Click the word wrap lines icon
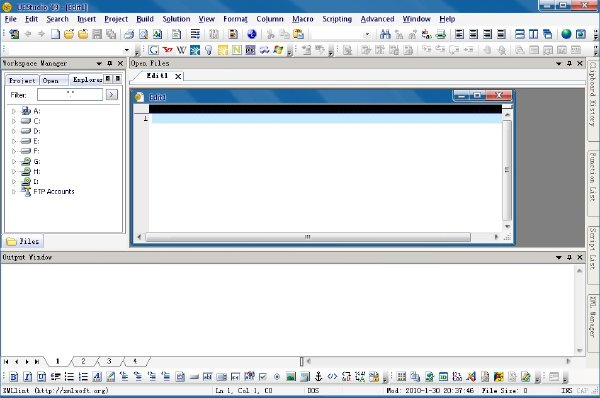This screenshot has height=398, width=600. click(195, 34)
